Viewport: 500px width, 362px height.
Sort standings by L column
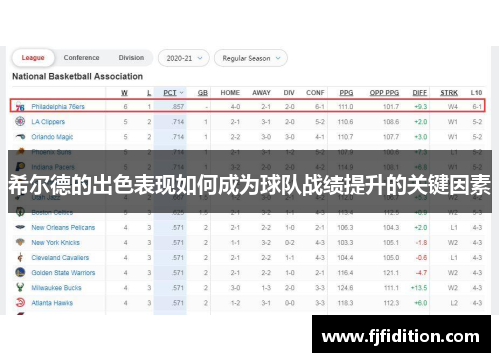149,93
